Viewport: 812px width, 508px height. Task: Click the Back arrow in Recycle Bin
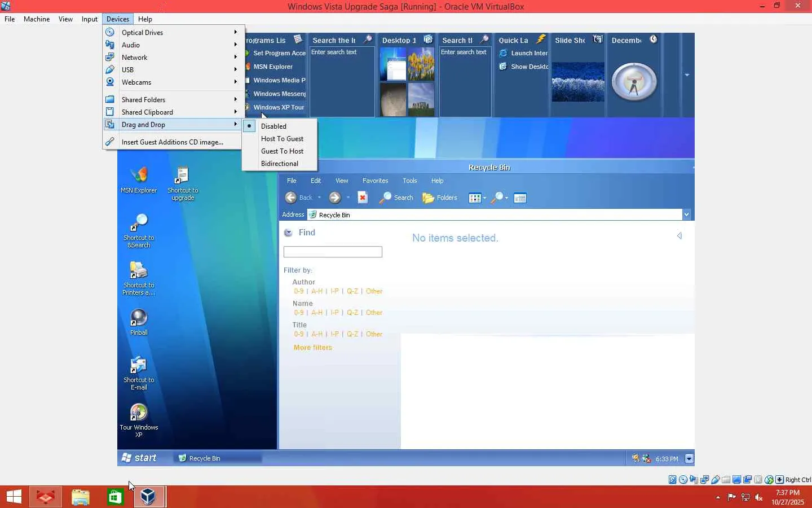click(x=291, y=198)
